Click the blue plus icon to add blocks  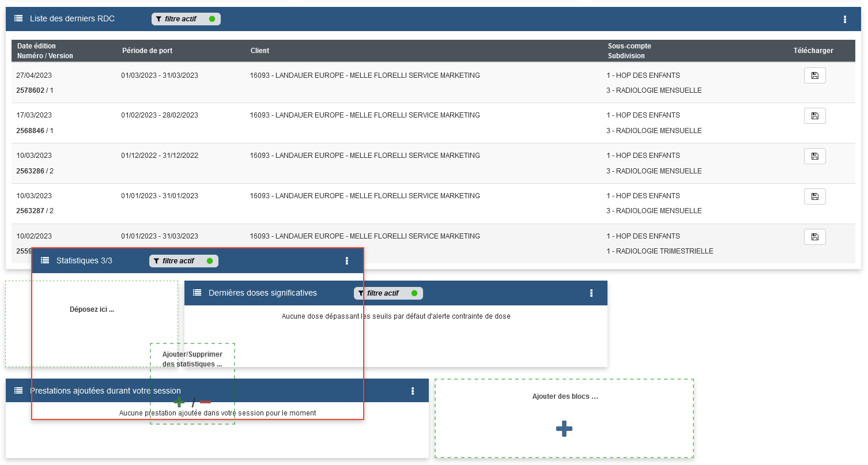coord(564,429)
